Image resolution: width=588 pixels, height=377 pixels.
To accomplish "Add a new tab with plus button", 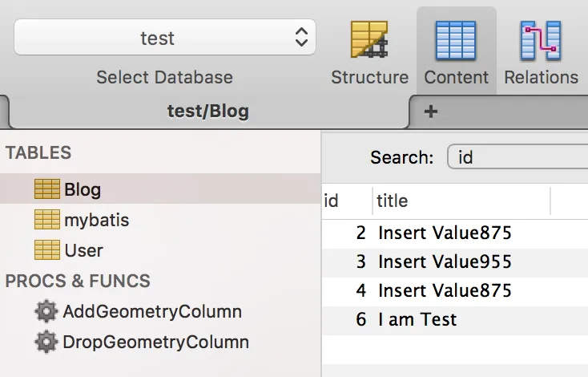I will point(430,111).
